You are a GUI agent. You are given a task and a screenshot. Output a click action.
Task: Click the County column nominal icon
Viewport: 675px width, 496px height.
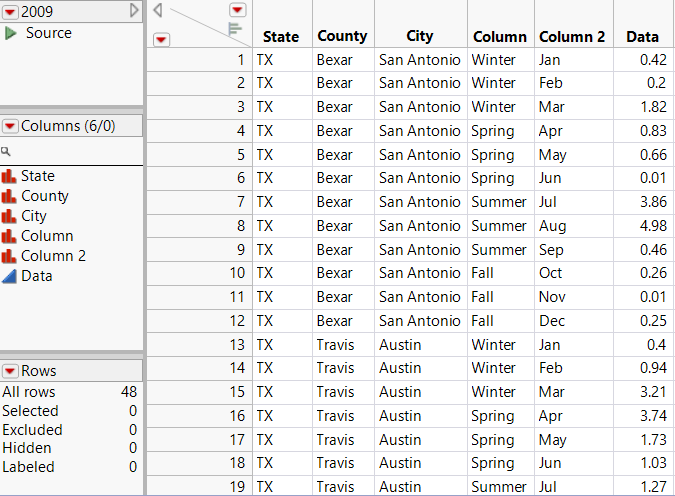[10, 196]
